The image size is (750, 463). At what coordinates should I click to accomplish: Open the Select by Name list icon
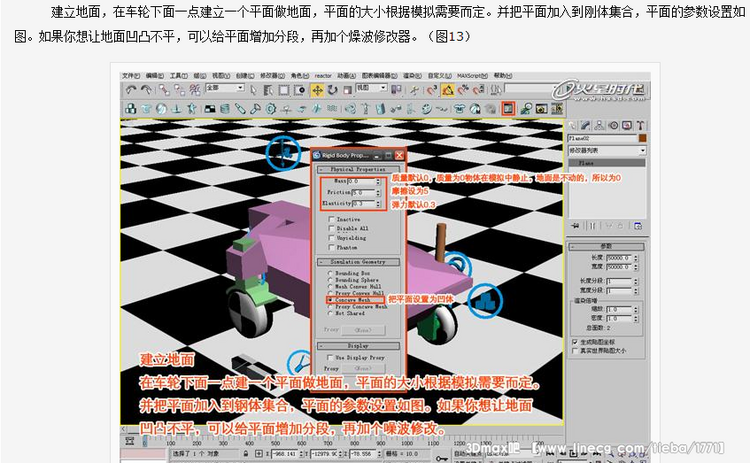268,89
